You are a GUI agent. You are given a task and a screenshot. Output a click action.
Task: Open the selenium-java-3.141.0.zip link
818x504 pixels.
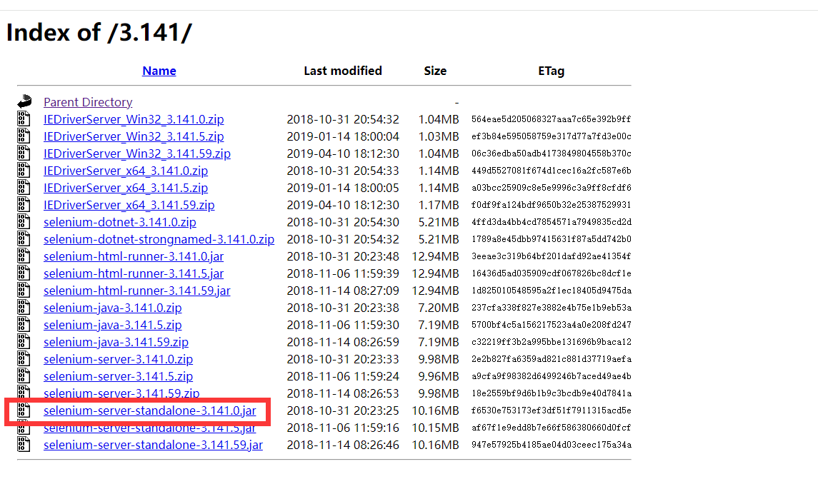click(113, 308)
